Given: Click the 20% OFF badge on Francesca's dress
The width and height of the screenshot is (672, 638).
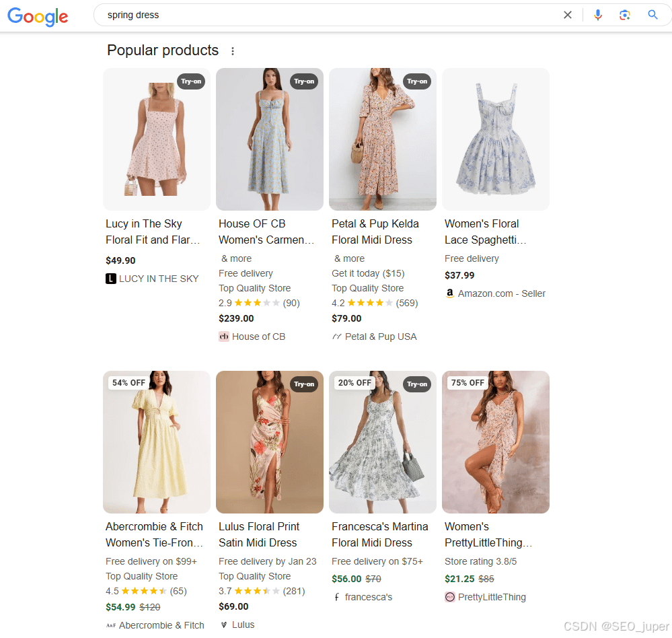Looking at the screenshot, I should pyautogui.click(x=354, y=382).
